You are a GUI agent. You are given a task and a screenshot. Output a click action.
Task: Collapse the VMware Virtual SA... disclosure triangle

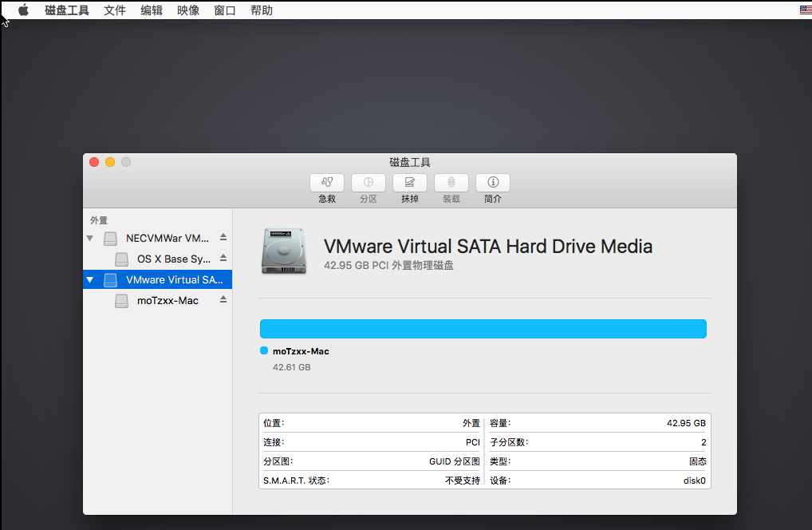[90, 279]
